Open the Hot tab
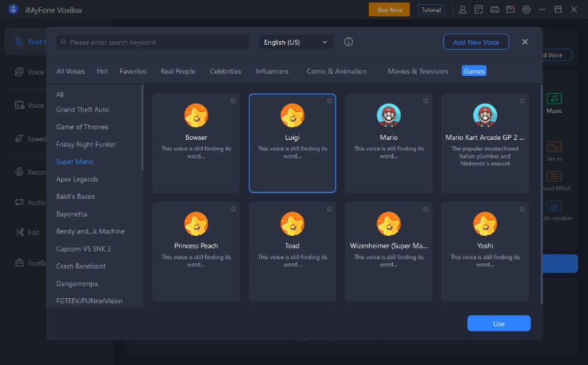 pos(102,71)
